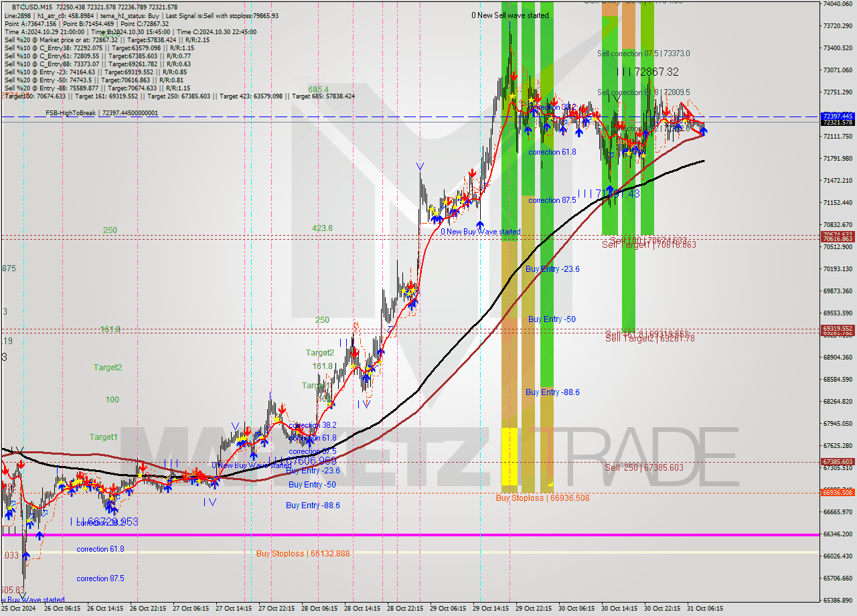Select the 'I I I 66729.953' wave label
Screen dimensions: 857x616
pos(104,522)
